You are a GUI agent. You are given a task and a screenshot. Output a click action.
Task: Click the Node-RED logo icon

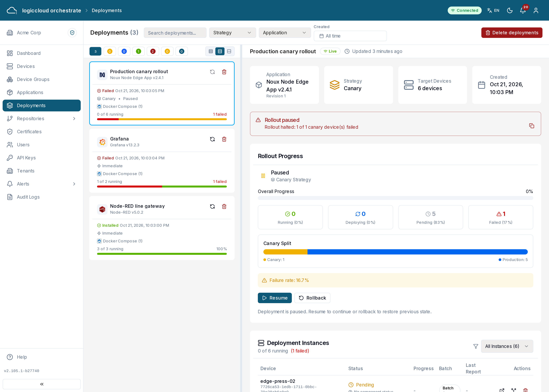coord(102,209)
